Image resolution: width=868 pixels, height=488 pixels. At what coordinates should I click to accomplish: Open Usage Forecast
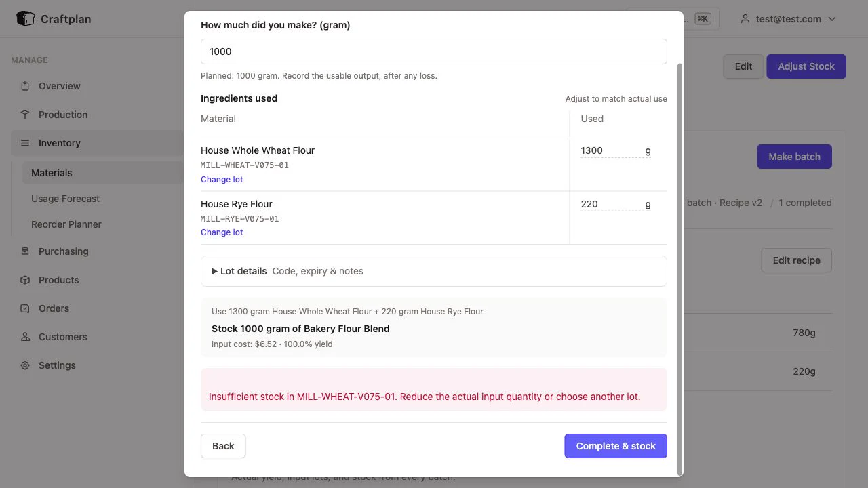point(65,199)
